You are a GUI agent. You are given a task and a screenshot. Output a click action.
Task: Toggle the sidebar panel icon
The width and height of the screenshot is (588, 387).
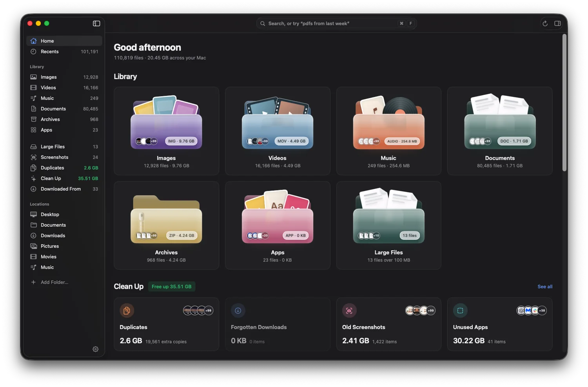click(96, 24)
